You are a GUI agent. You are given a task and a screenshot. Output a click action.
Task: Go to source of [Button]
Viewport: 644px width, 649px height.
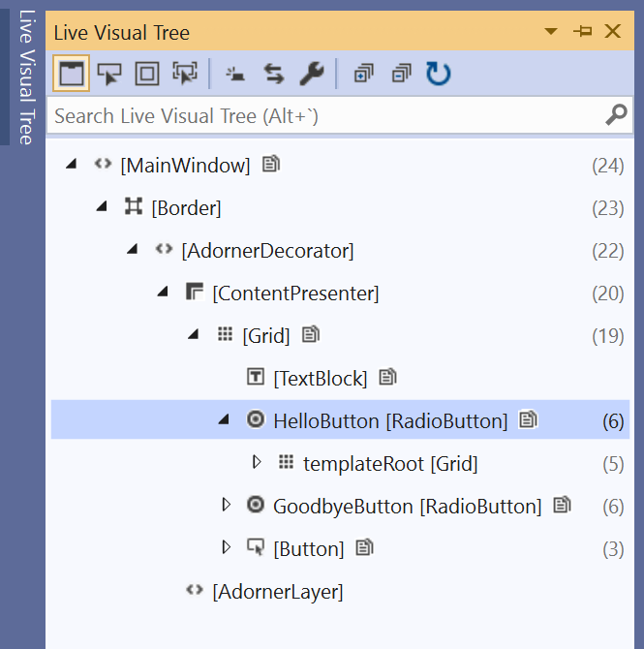(x=365, y=547)
